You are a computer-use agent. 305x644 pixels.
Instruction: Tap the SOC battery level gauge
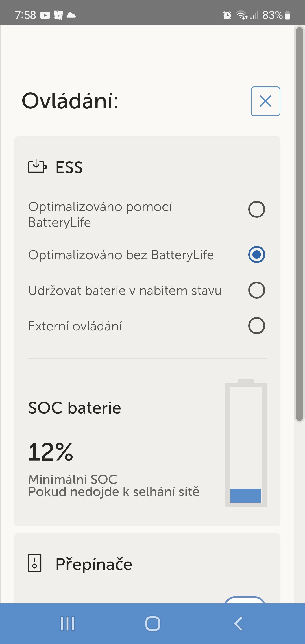point(245,443)
